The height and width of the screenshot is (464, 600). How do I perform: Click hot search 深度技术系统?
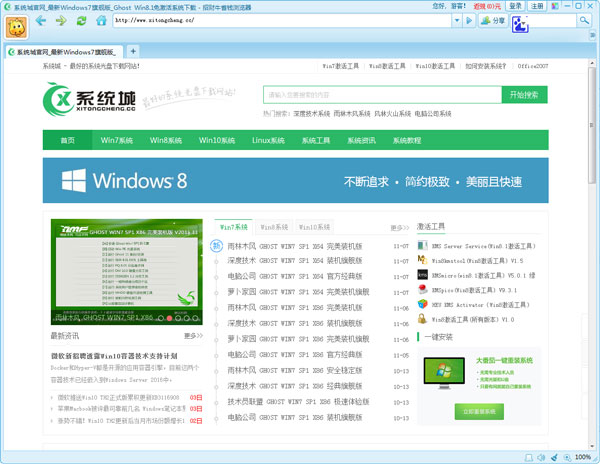[x=311, y=114]
